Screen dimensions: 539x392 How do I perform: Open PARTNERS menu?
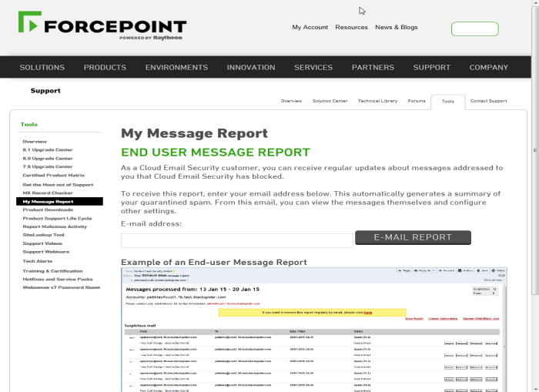click(x=373, y=68)
